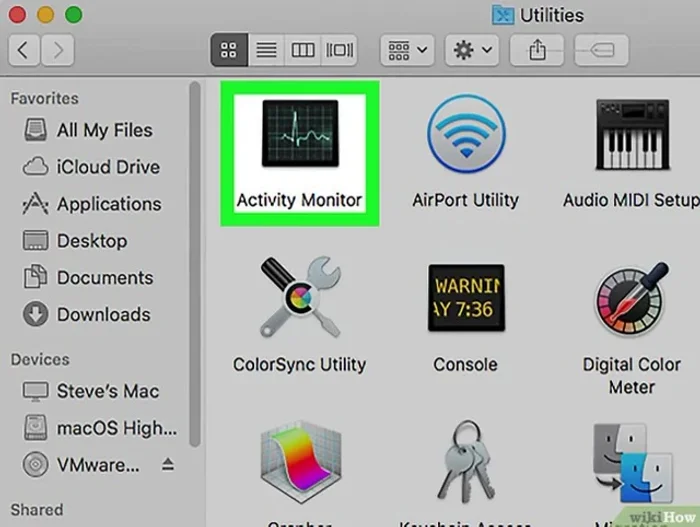This screenshot has width=700, height=527.
Task: Click the Utilities folder icon in title bar
Action: click(503, 15)
